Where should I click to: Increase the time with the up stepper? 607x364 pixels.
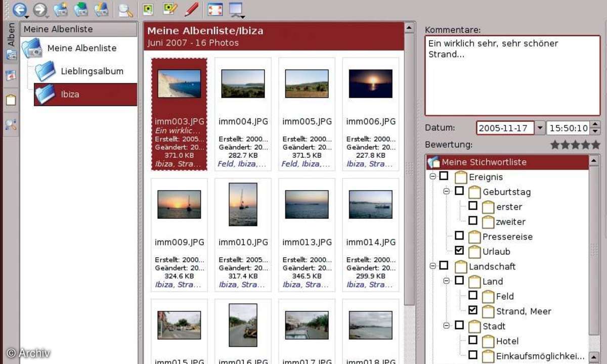coord(595,125)
